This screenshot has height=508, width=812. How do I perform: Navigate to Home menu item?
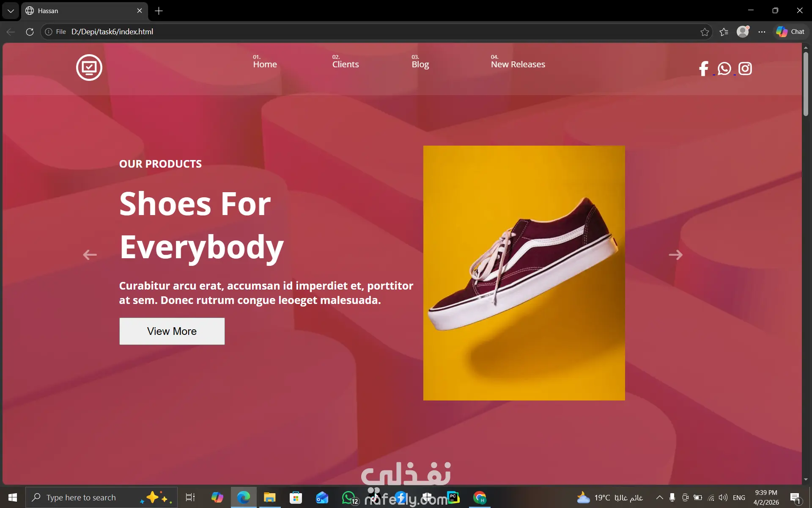click(x=265, y=64)
